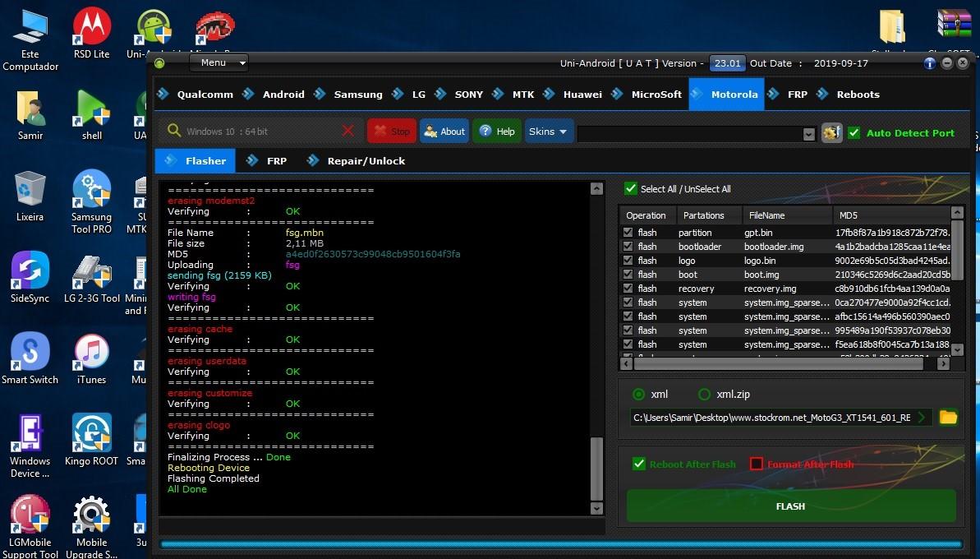Toggle Reboot After Flash checkbox
Viewport: 980px width, 559px height.
click(639, 464)
